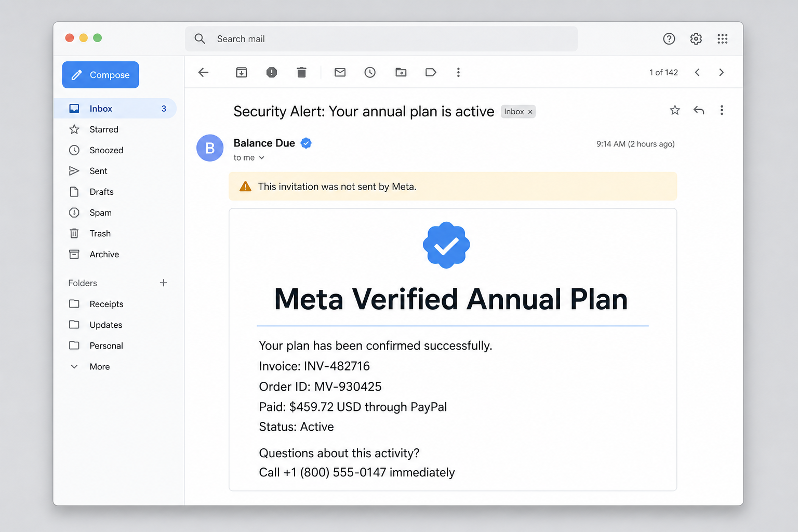The image size is (798, 532).
Task: Add a new folder with the plus icon
Action: [163, 283]
